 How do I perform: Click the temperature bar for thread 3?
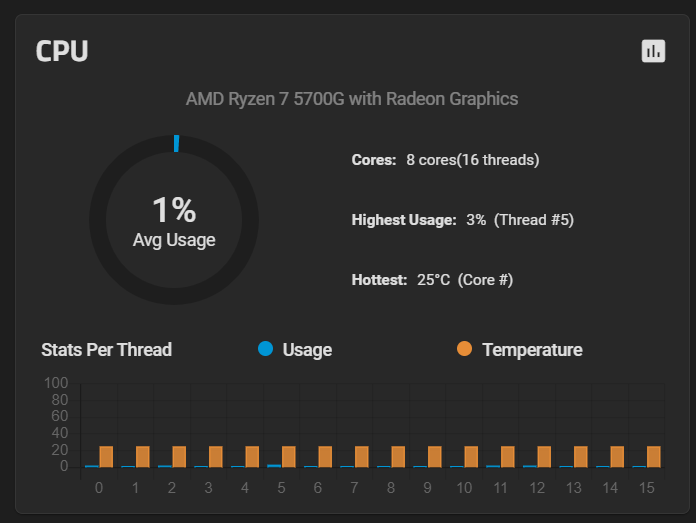216,457
